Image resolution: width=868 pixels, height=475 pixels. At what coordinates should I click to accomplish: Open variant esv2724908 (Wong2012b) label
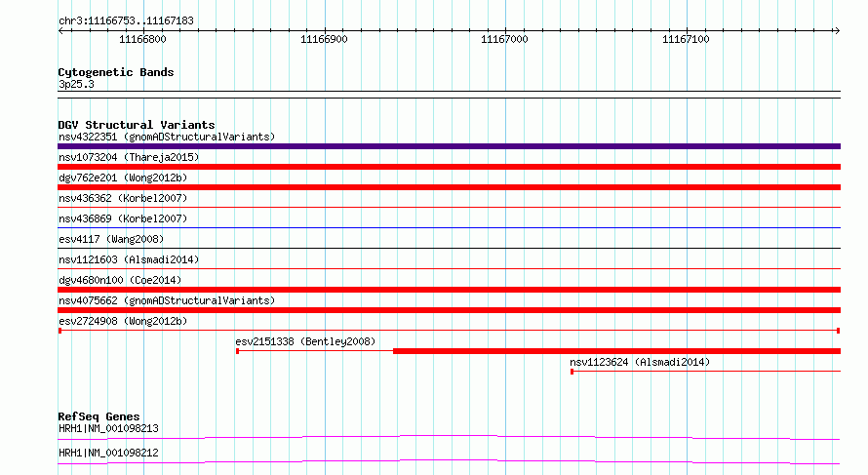pyautogui.click(x=123, y=321)
